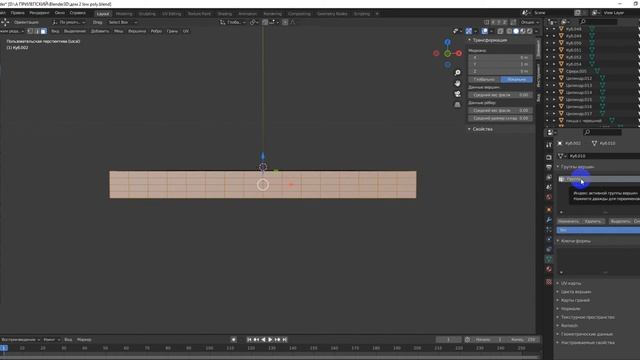Open Material properties tab icon

(549, 269)
